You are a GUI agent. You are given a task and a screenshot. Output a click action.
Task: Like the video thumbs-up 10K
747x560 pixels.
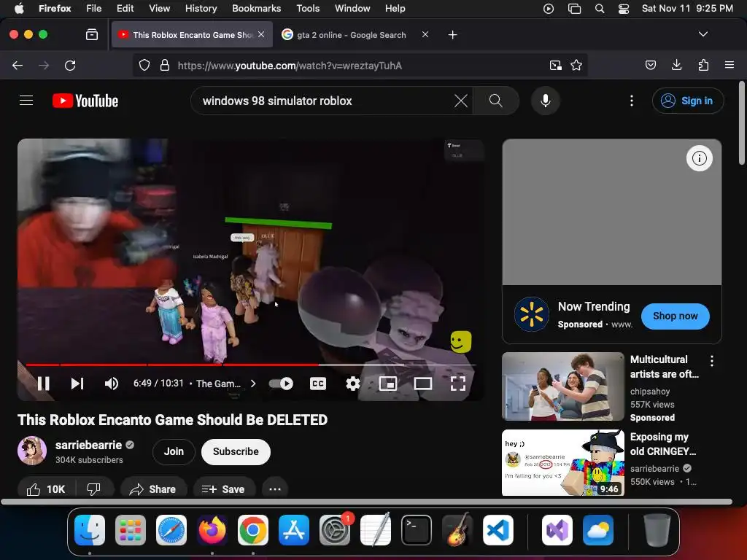click(46, 489)
